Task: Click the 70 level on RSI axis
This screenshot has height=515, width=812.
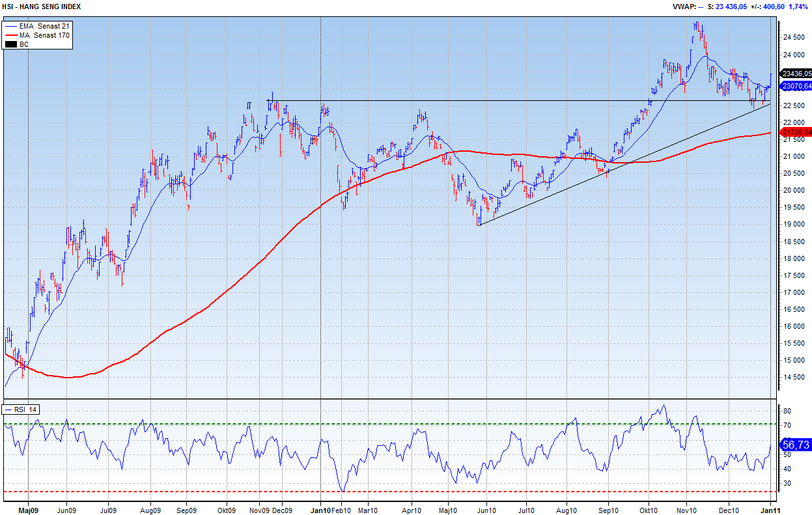Action: point(787,426)
